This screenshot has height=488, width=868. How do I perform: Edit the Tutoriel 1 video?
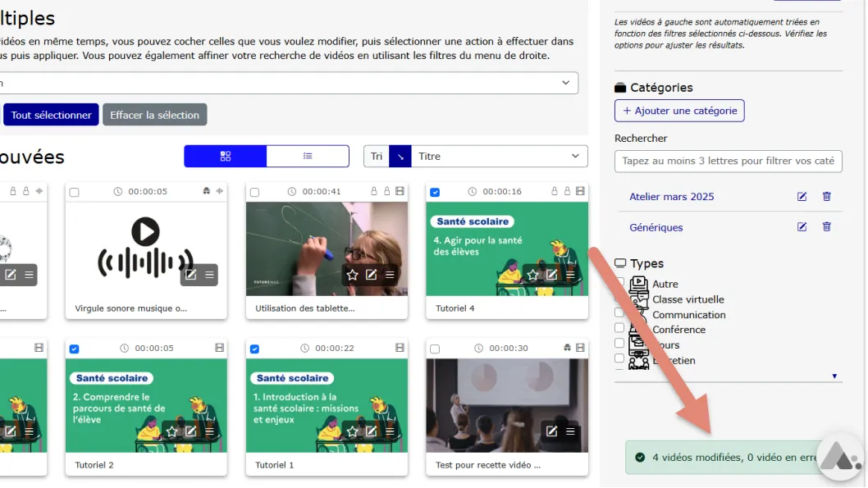click(x=371, y=431)
